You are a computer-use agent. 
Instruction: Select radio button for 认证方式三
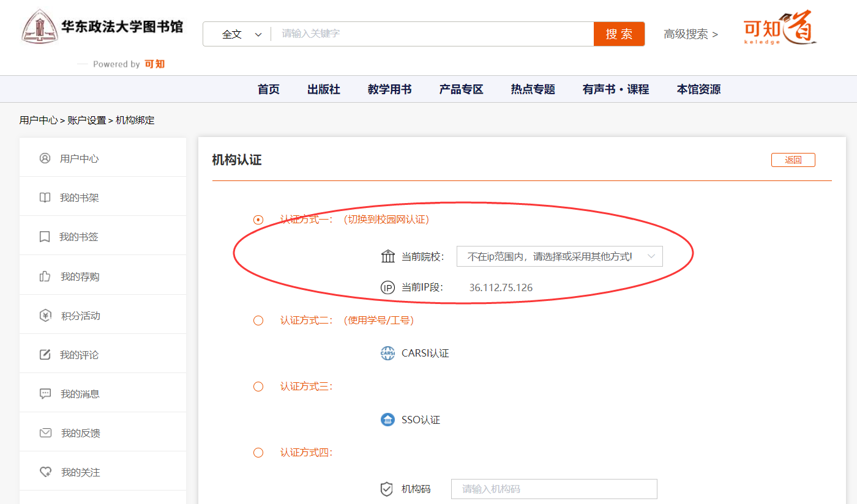[x=258, y=387]
